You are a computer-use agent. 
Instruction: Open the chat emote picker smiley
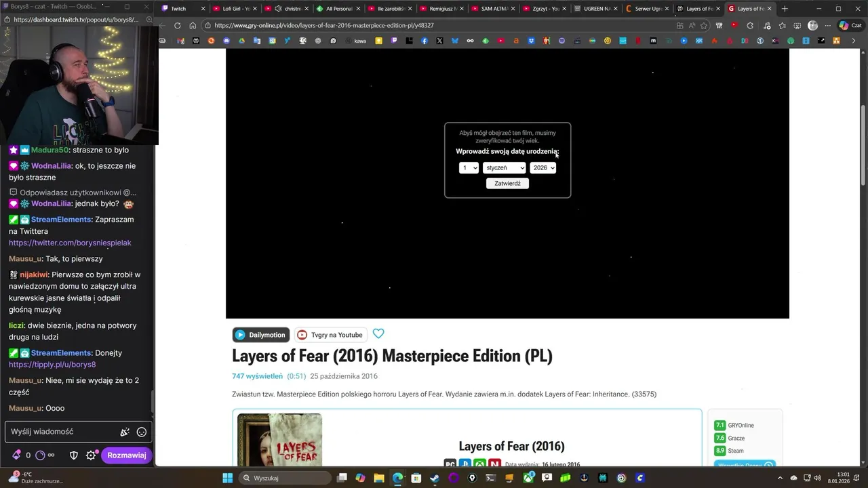tap(142, 432)
